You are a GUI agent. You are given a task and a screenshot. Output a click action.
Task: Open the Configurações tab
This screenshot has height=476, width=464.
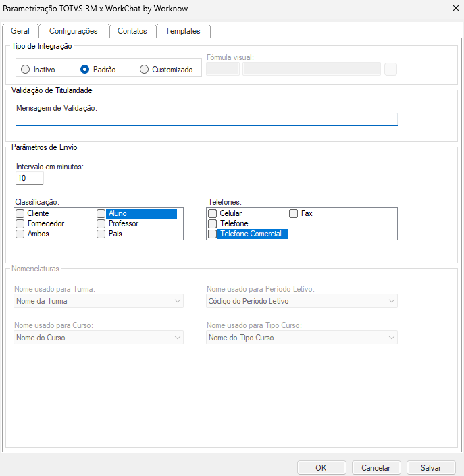74,31
